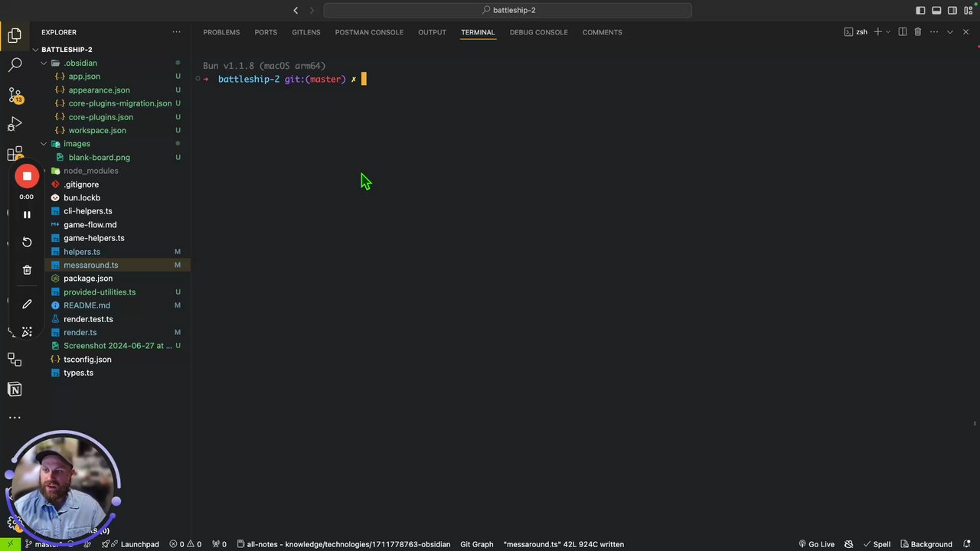Screen dimensions: 980x551
Task: Switch to the COMMENTS panel tab
Action: (x=602, y=32)
